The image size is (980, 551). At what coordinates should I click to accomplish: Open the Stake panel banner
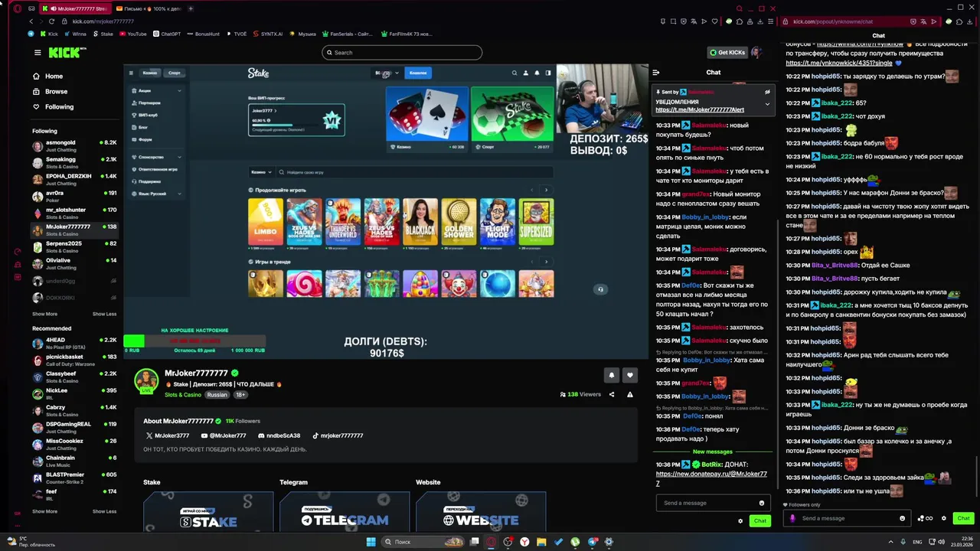[208, 511]
